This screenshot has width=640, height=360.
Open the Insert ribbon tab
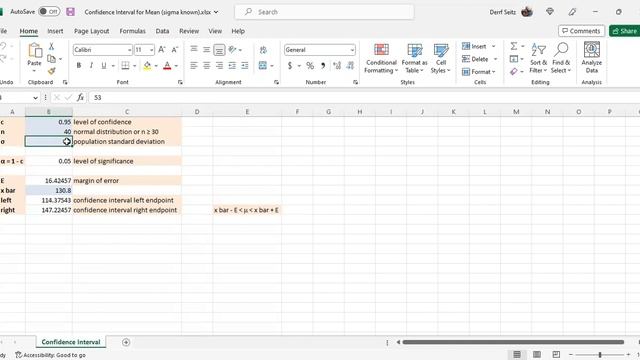pyautogui.click(x=55, y=31)
